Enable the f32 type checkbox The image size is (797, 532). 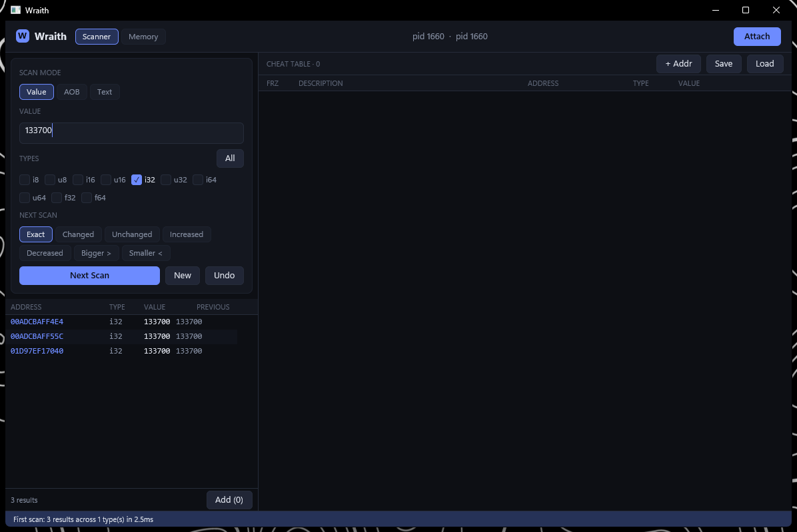[57, 198]
